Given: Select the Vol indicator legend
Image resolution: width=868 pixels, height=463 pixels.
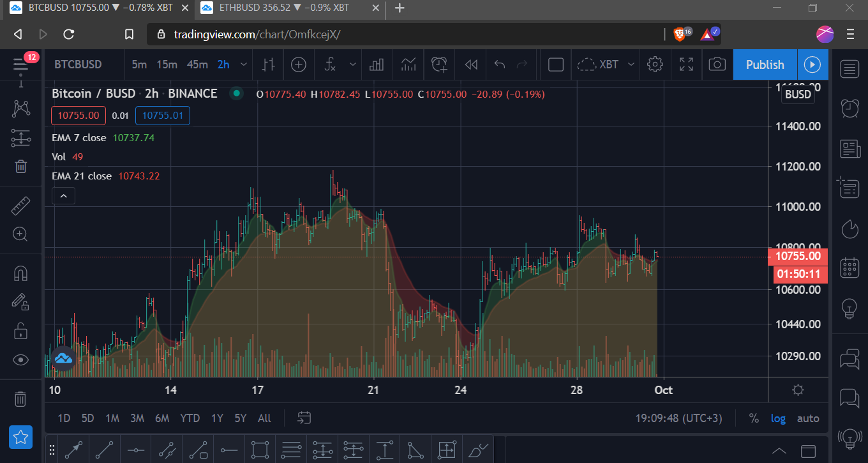Looking at the screenshot, I should pyautogui.click(x=59, y=156).
